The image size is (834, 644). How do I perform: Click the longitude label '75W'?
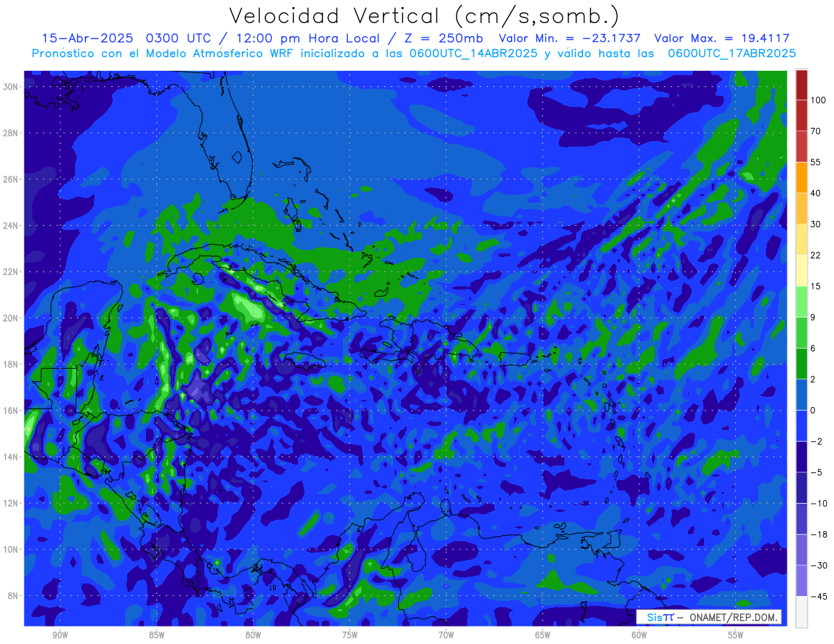[x=350, y=635]
